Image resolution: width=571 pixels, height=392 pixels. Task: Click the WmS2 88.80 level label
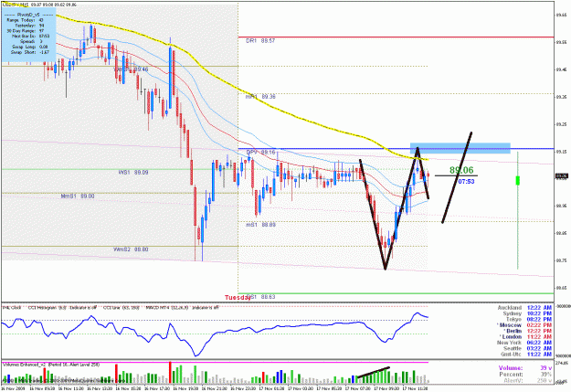pyautogui.click(x=131, y=249)
